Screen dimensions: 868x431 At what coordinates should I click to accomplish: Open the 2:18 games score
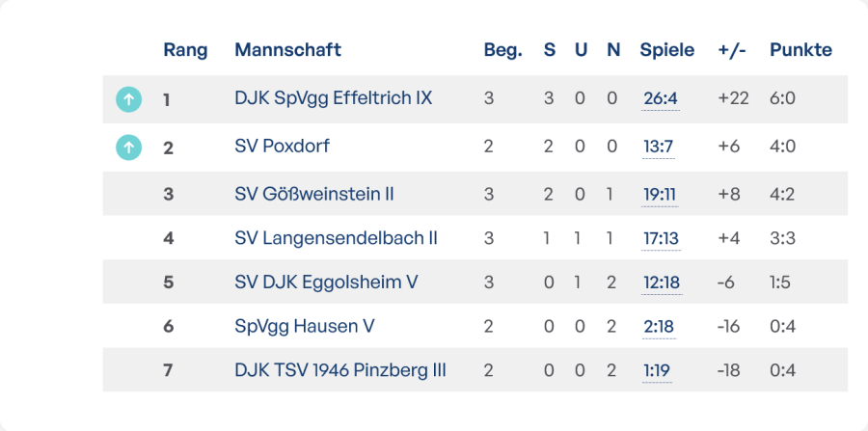[658, 328]
